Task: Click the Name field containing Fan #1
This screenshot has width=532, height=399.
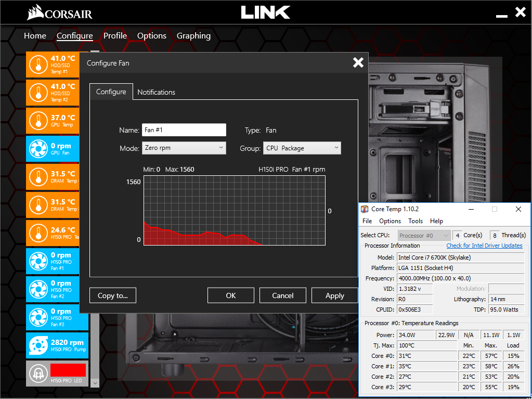Action: [184, 130]
